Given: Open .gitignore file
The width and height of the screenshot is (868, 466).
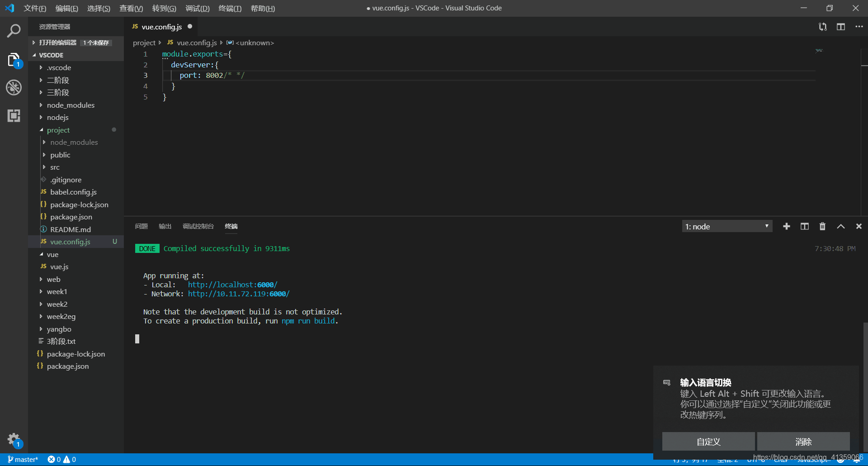Looking at the screenshot, I should tap(75, 180).
